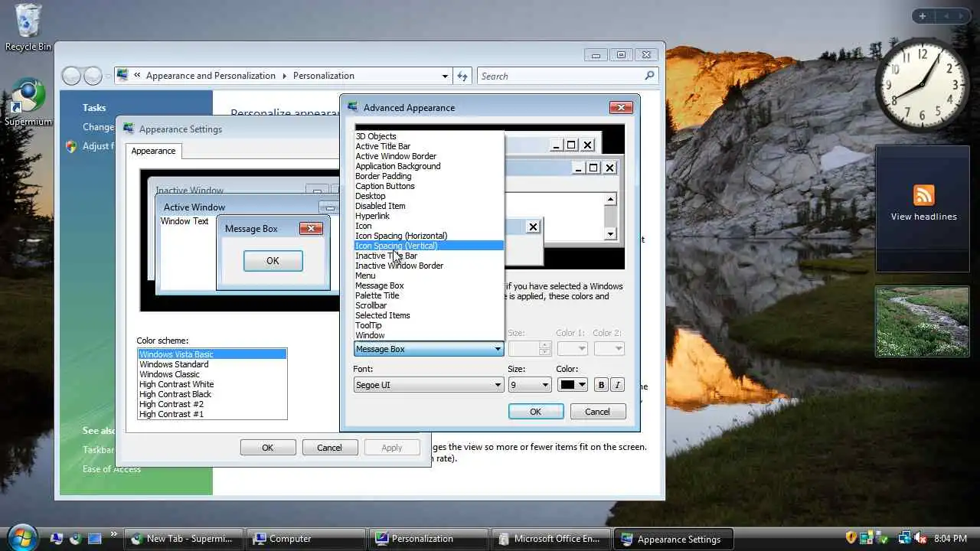The height and width of the screenshot is (551, 980).
Task: Open the Ease of Access link
Action: tap(112, 469)
